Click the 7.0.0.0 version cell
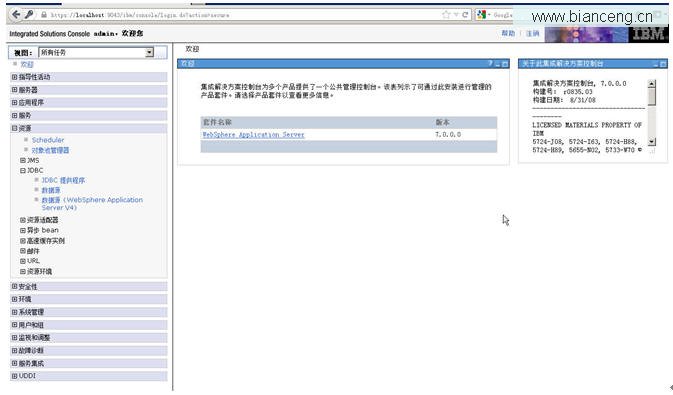This screenshot has height=395, width=673. (x=448, y=134)
